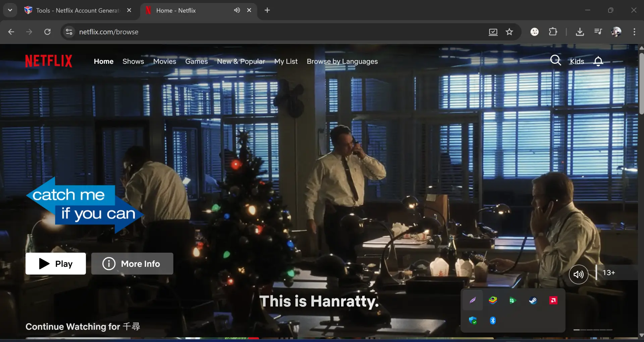The width and height of the screenshot is (644, 342).
Task: Go forward in browser history
Action: point(29,32)
